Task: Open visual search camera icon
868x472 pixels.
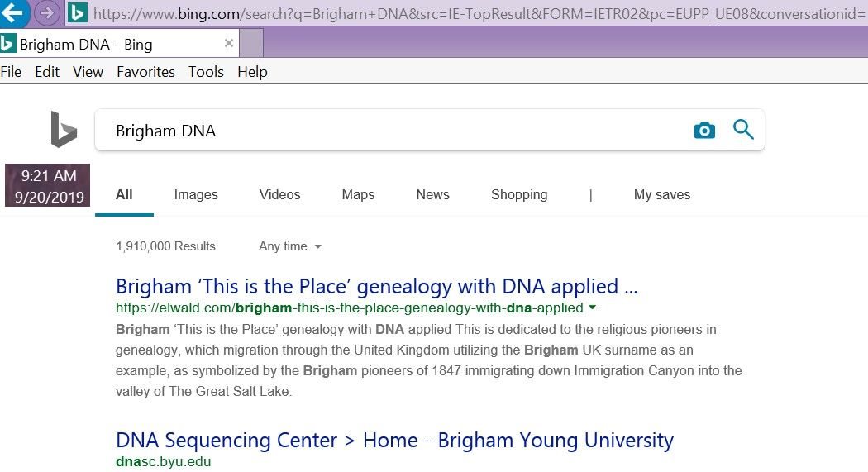Action: pos(704,131)
